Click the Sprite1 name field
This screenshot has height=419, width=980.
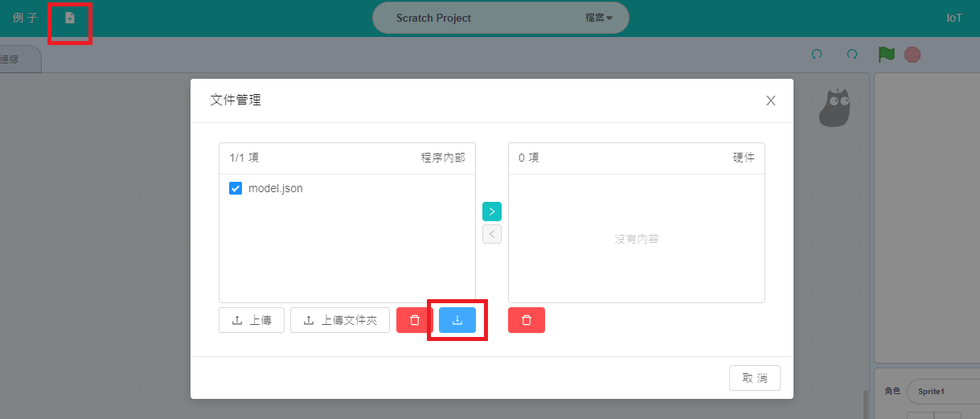coord(943,392)
